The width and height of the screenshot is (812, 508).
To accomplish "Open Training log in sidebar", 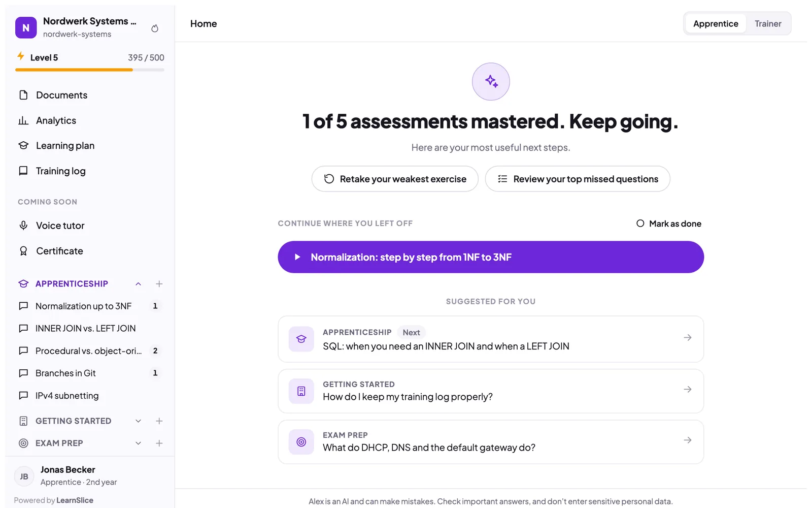I will 90,171.
